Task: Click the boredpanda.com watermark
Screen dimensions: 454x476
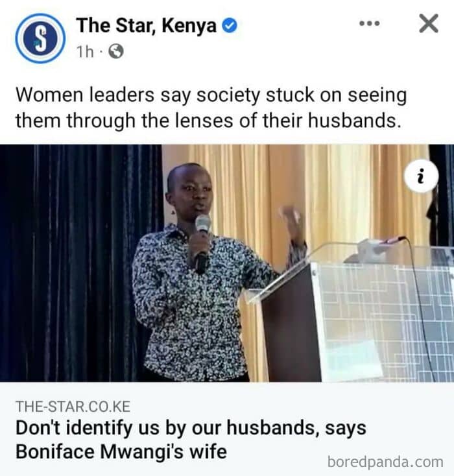Action: click(385, 462)
